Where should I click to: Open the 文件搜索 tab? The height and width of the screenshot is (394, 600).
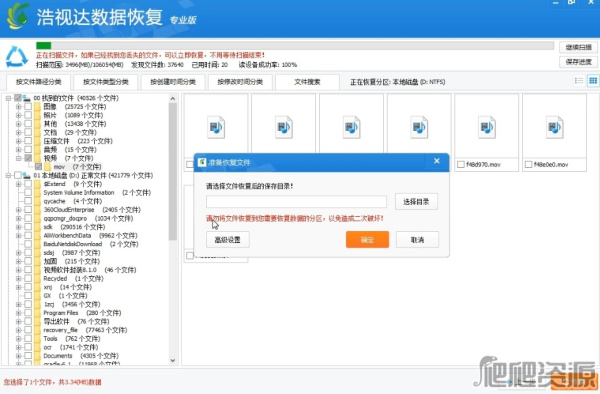pyautogui.click(x=307, y=82)
